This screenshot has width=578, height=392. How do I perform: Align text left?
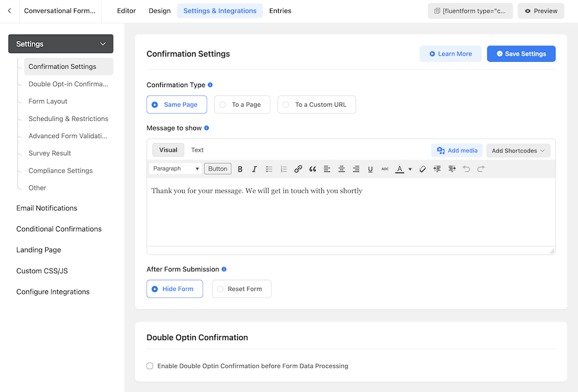[x=327, y=169]
